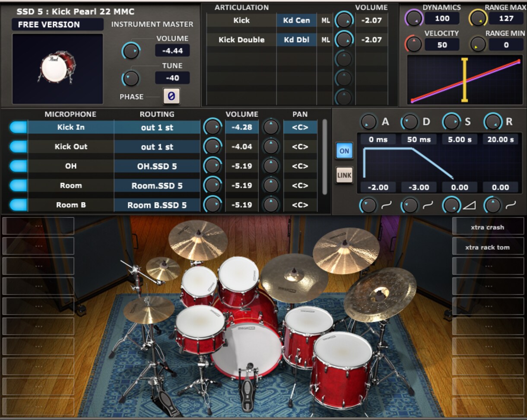Click the Room mic volume knob
The width and height of the screenshot is (527, 420).
213,185
